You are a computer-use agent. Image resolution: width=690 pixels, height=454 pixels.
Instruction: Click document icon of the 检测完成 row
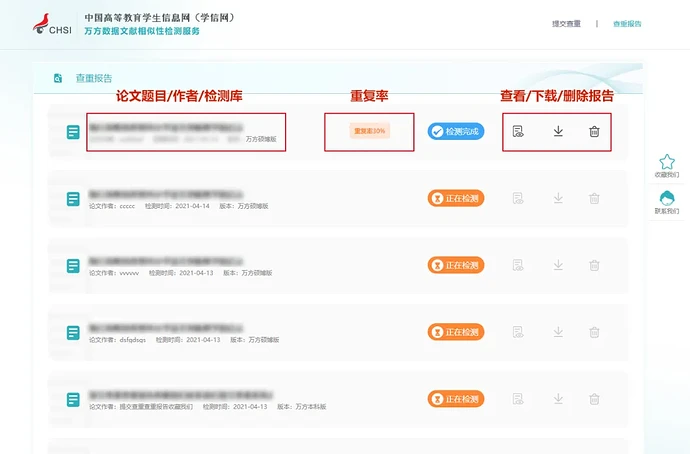(73, 132)
